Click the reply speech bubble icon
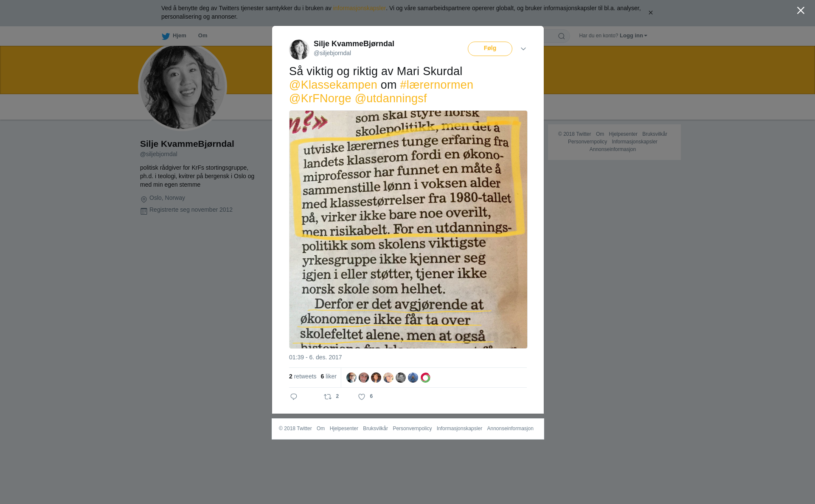 tap(294, 397)
